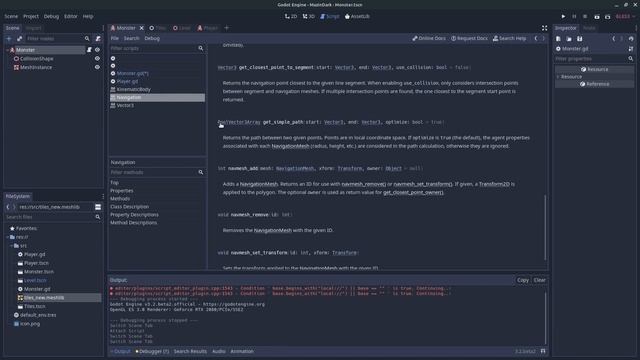Go to previous help page

pyautogui.click(x=536, y=38)
